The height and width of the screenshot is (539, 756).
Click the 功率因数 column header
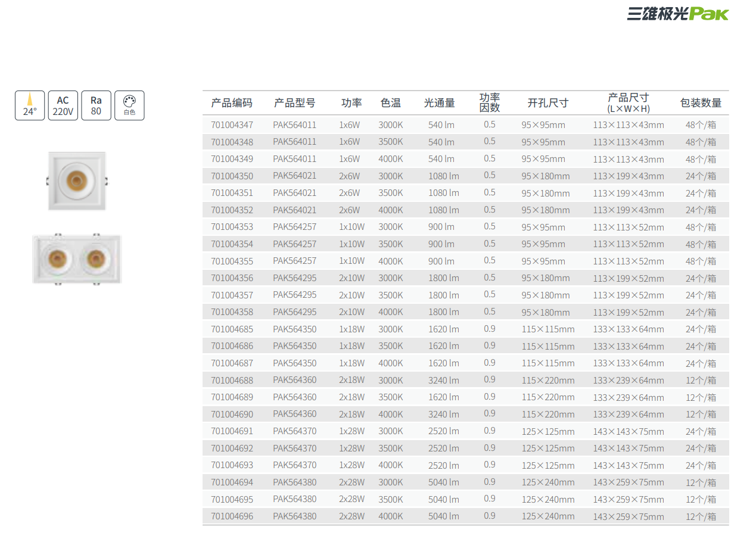[x=490, y=102]
